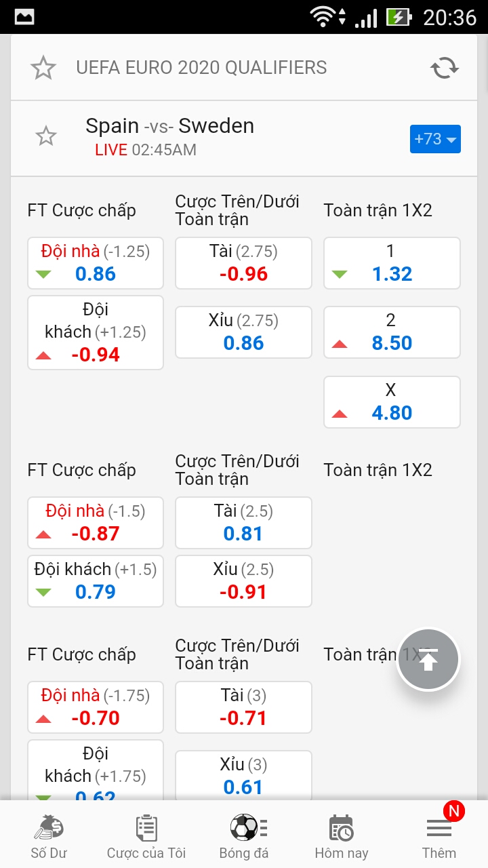Select Đội nhà (-1.25) odds 0.86
The height and width of the screenshot is (868, 488).
pyautogui.click(x=96, y=263)
